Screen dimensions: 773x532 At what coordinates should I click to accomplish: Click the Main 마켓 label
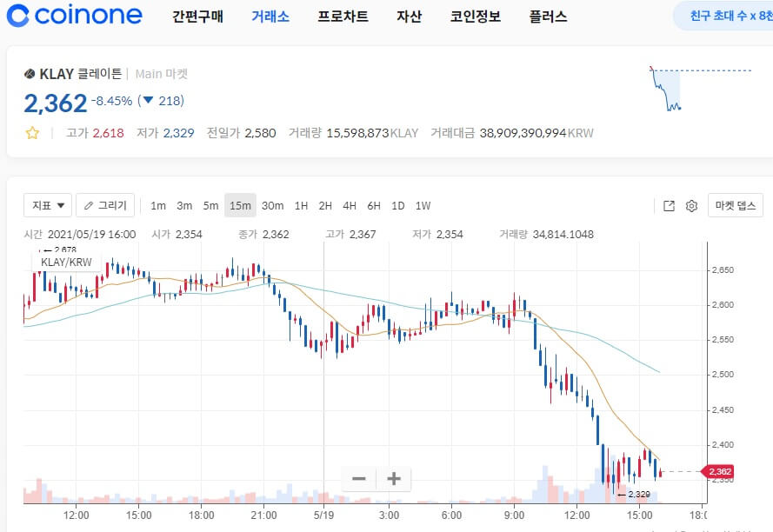162,74
